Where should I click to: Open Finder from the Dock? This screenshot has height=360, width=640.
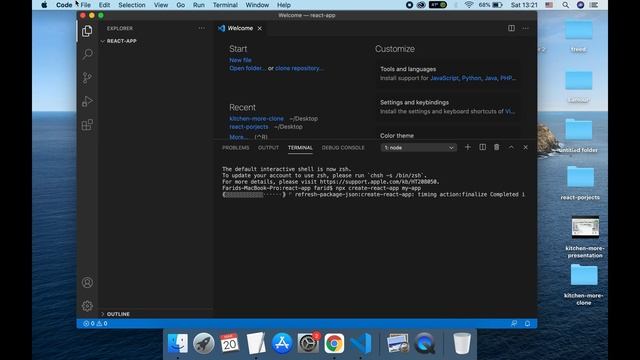pos(178,343)
